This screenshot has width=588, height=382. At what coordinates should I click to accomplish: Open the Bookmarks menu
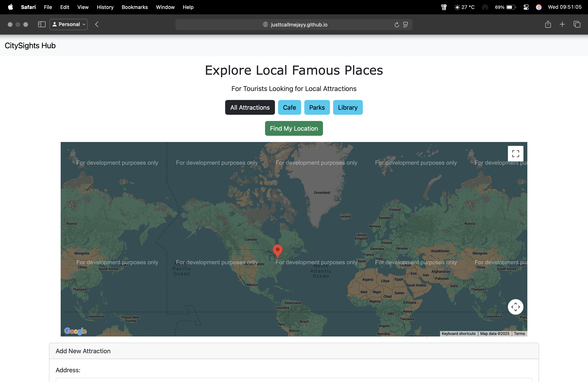point(135,7)
